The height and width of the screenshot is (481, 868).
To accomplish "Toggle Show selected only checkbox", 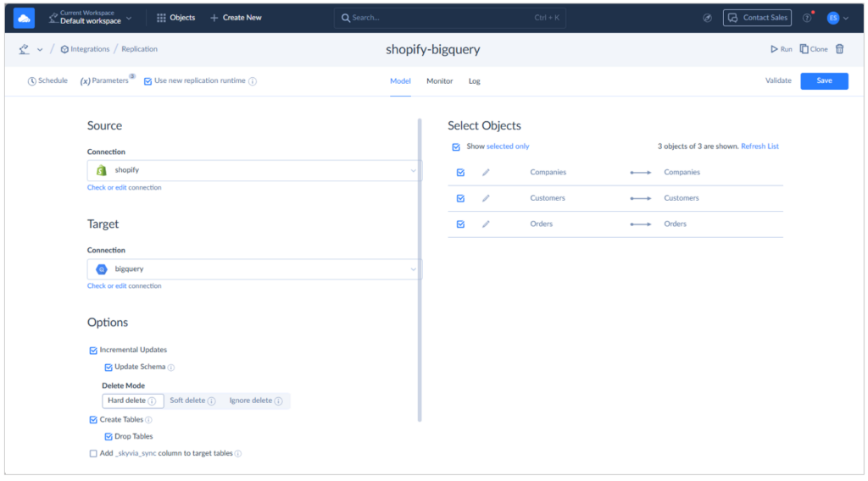I will 456,147.
